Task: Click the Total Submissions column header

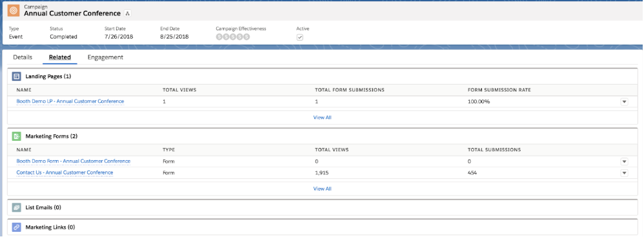Action: tap(494, 150)
